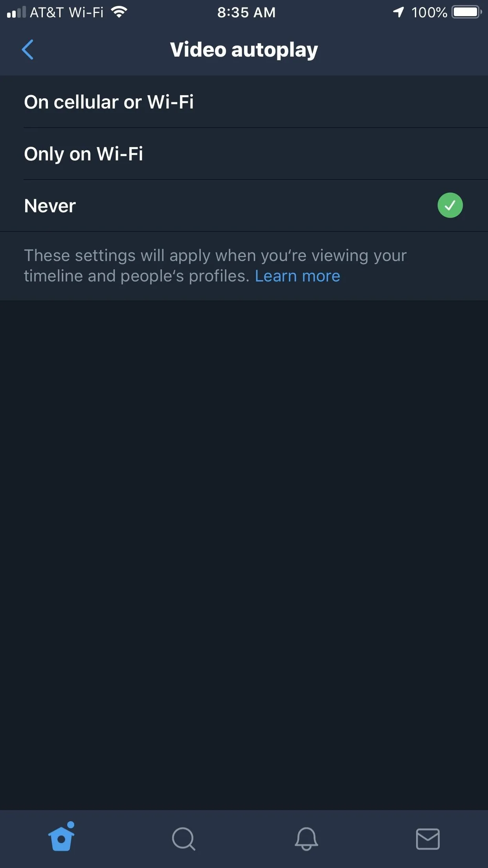The width and height of the screenshot is (488, 868).
Task: Tap the location arrow status icon
Action: pos(398,12)
